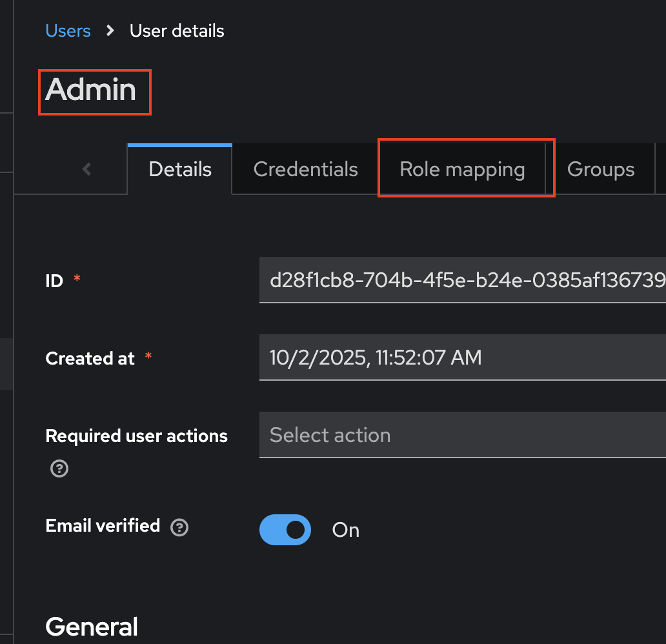
Task: Disable the Email verified switch
Action: pos(285,530)
